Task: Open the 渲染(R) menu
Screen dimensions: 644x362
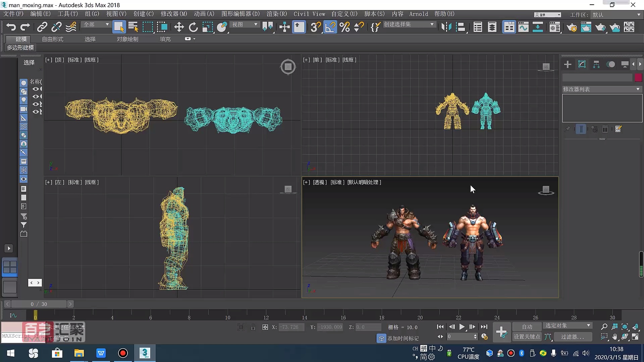Action: 276,14
